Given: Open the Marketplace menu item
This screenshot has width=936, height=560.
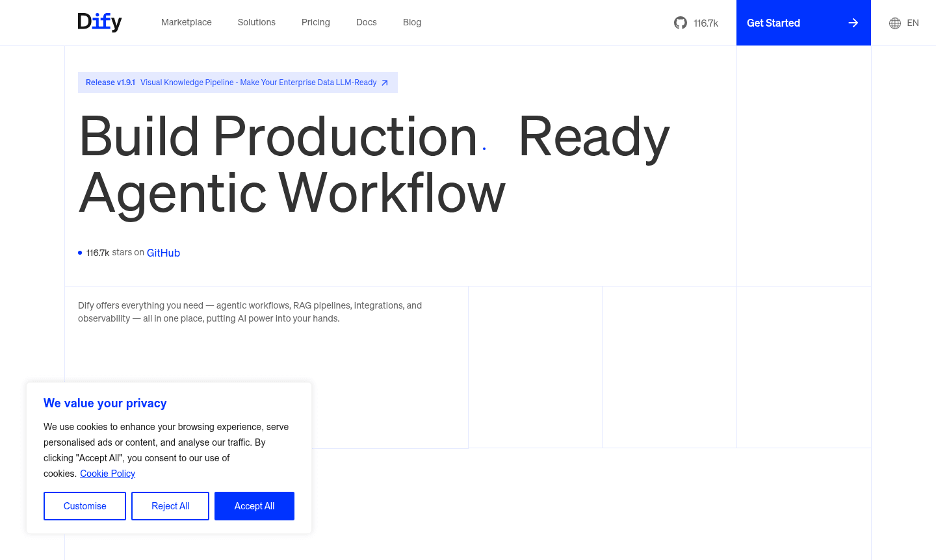Looking at the screenshot, I should pos(186,22).
